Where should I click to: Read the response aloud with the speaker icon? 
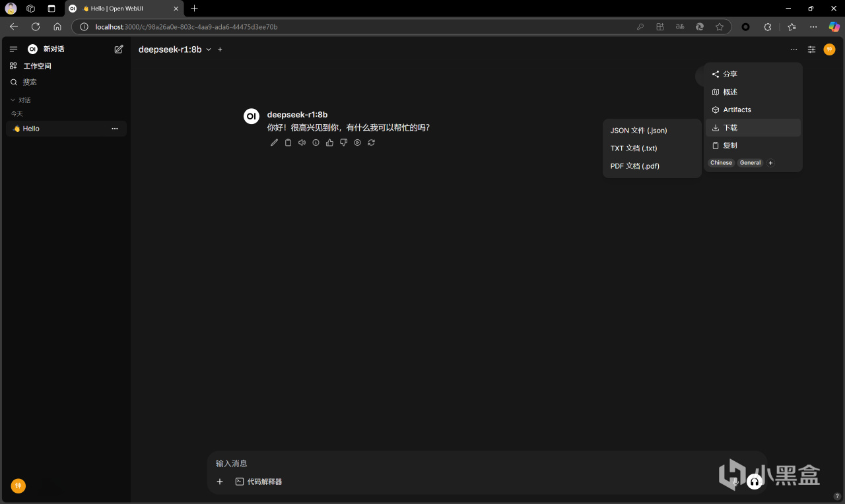[302, 142]
